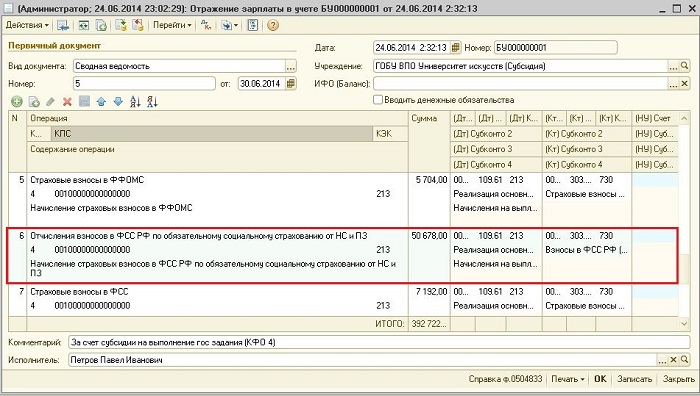Screen dimensions: 700x396
Task: Open the Действия dropdown menu
Action: 27,25
